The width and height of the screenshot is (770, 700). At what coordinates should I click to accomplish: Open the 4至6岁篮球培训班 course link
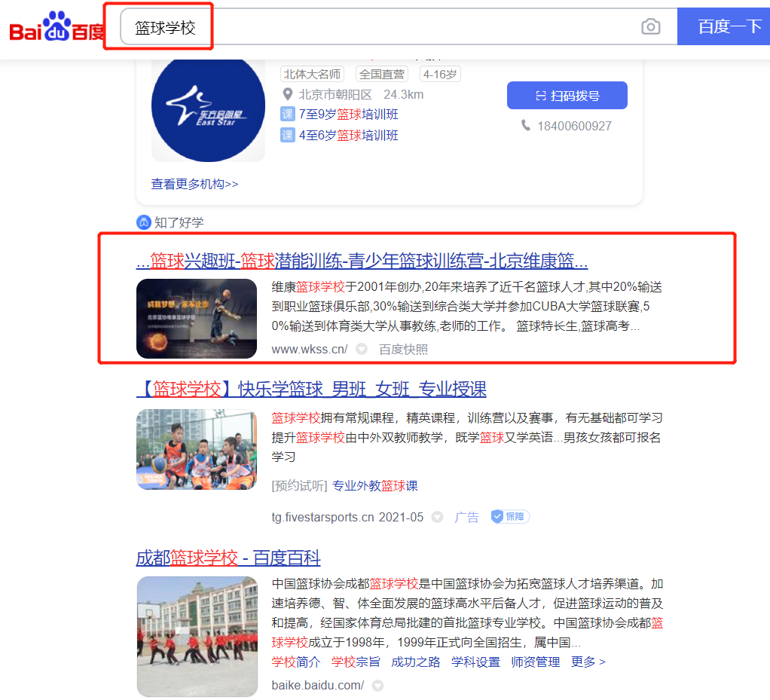[x=348, y=135]
